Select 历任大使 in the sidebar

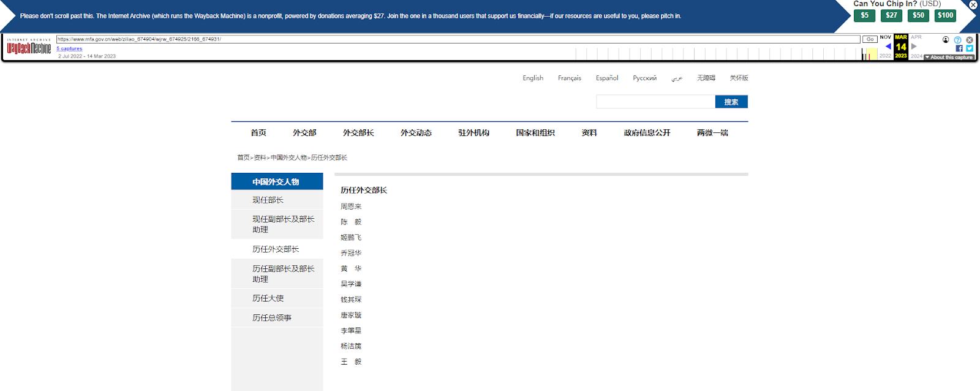pyautogui.click(x=268, y=298)
